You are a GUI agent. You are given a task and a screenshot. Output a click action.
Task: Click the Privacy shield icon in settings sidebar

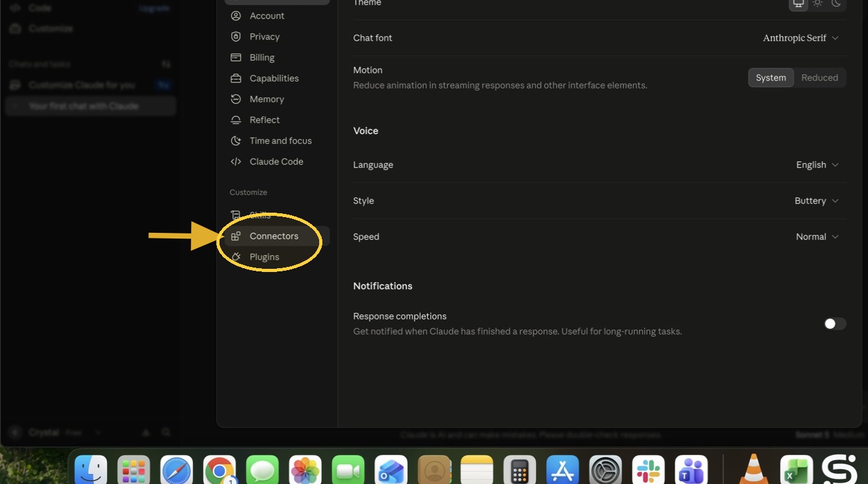pyautogui.click(x=236, y=37)
